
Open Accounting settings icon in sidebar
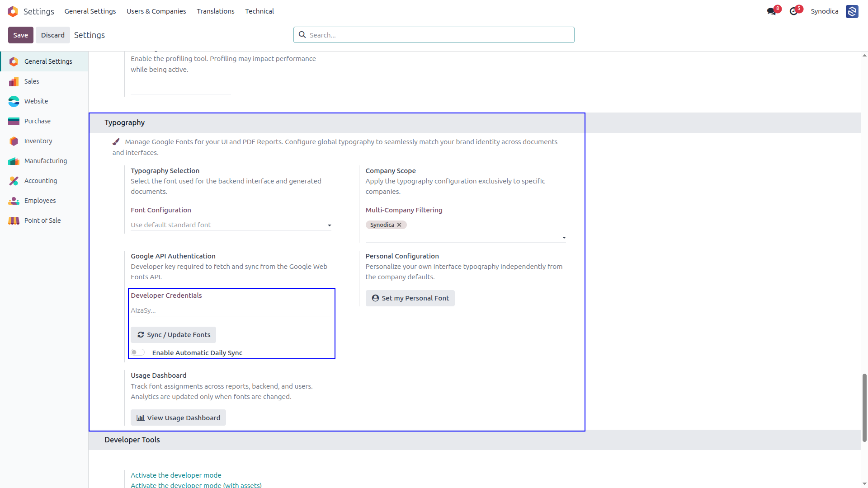[x=14, y=181]
